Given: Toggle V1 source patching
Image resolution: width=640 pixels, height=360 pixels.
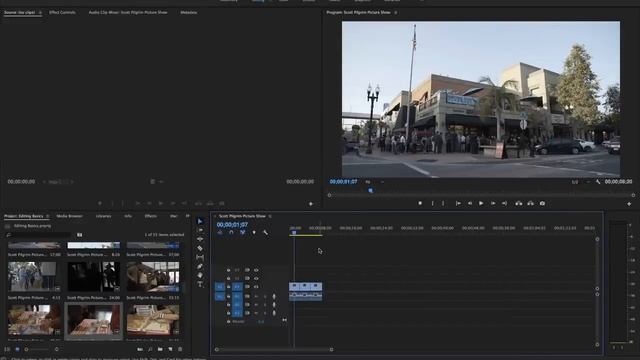Looking at the screenshot, I should click(x=220, y=287).
